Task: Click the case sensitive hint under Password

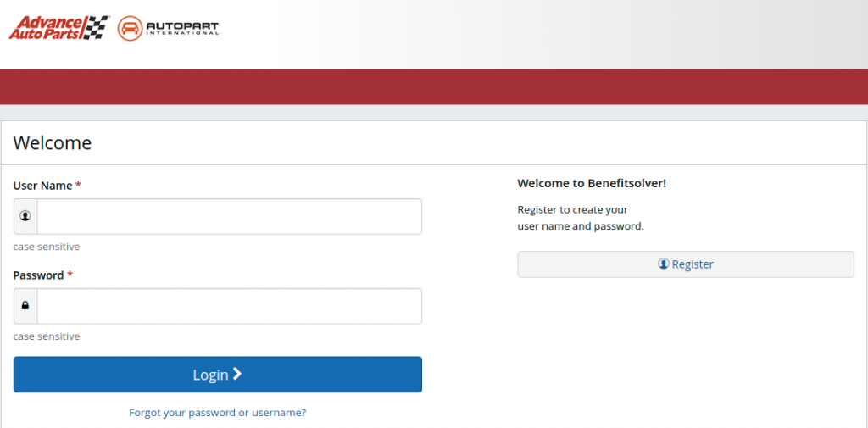Action: (47, 336)
